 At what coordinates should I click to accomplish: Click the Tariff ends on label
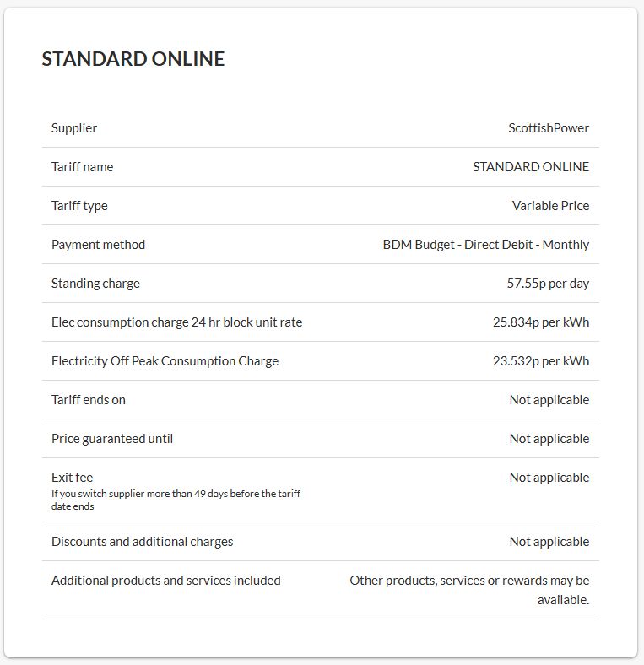click(89, 400)
